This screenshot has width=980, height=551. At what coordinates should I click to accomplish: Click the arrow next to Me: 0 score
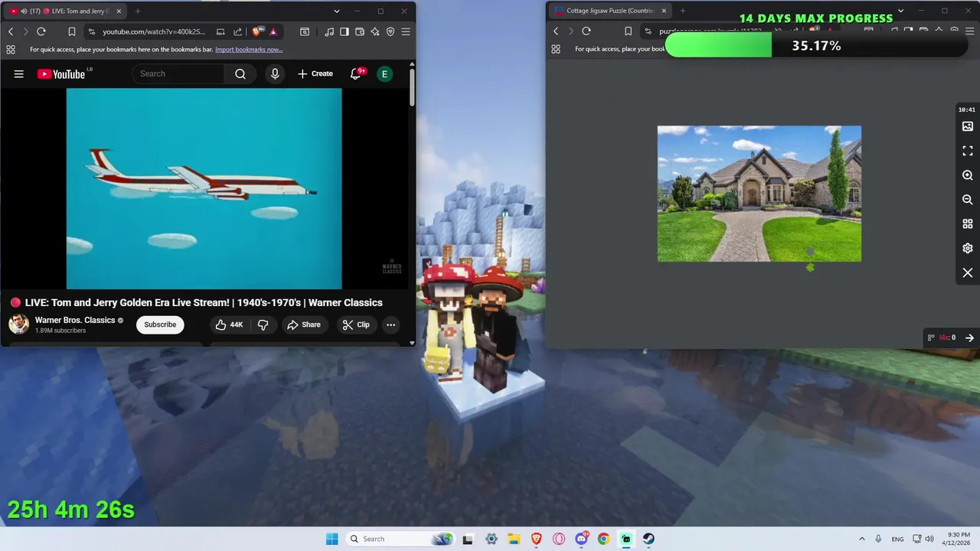point(969,337)
